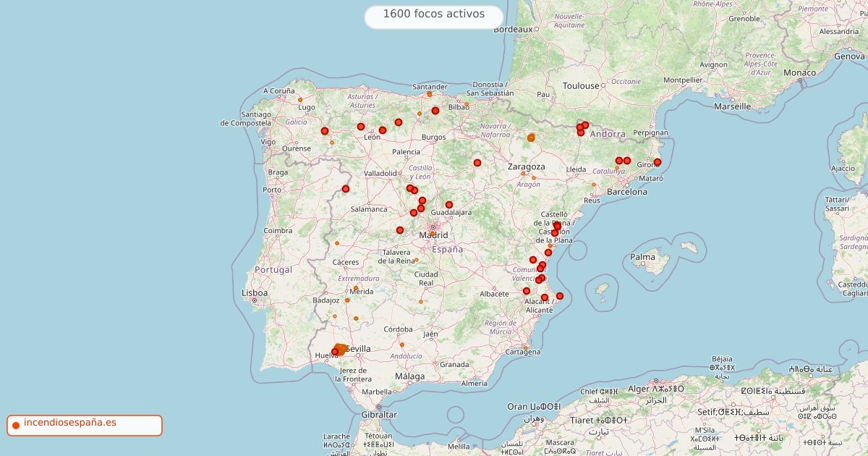Image resolution: width=868 pixels, height=456 pixels.
Task: Click the Portugal country label
Action: [273, 270]
